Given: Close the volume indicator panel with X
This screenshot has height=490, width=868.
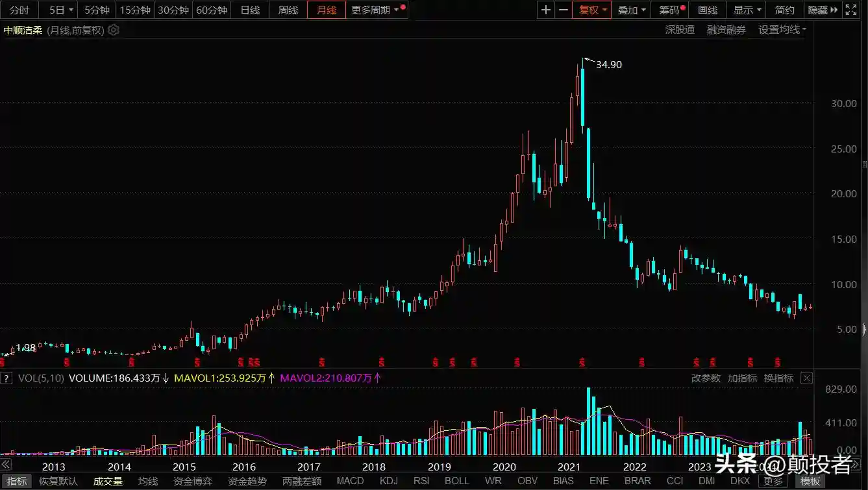Looking at the screenshot, I should [806, 378].
